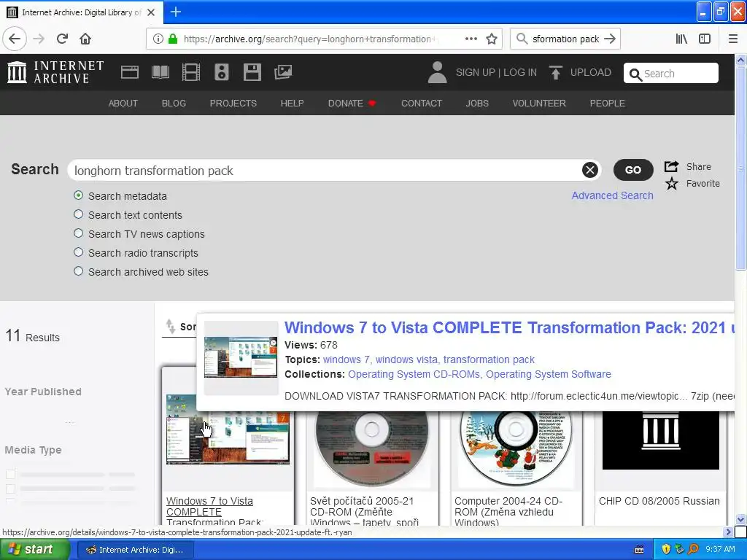Click the security shield tray icon

(666, 550)
